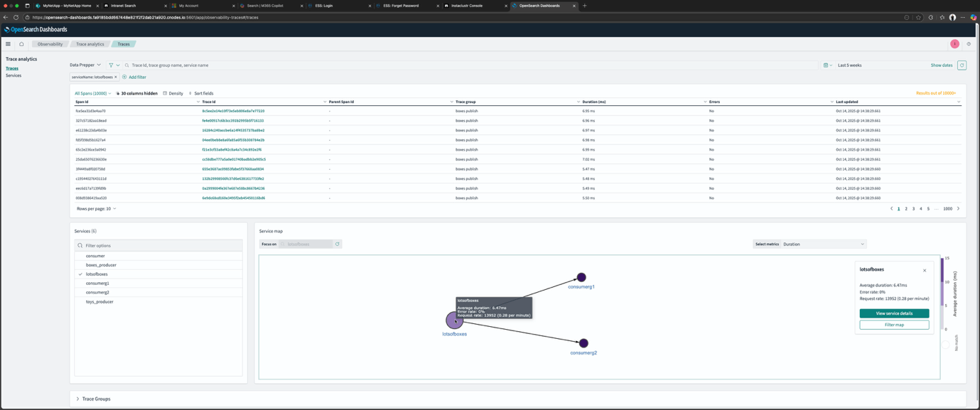Click the View service details button
980x410 pixels.
point(894,313)
